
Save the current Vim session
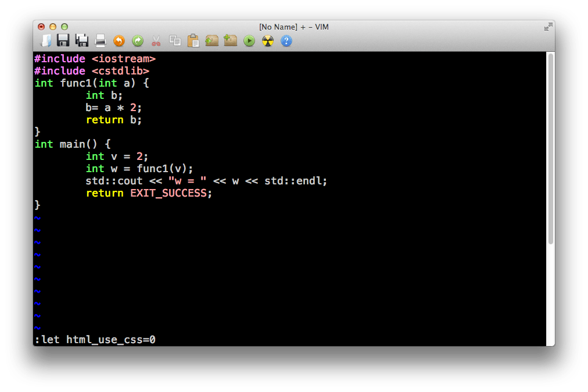(x=230, y=41)
